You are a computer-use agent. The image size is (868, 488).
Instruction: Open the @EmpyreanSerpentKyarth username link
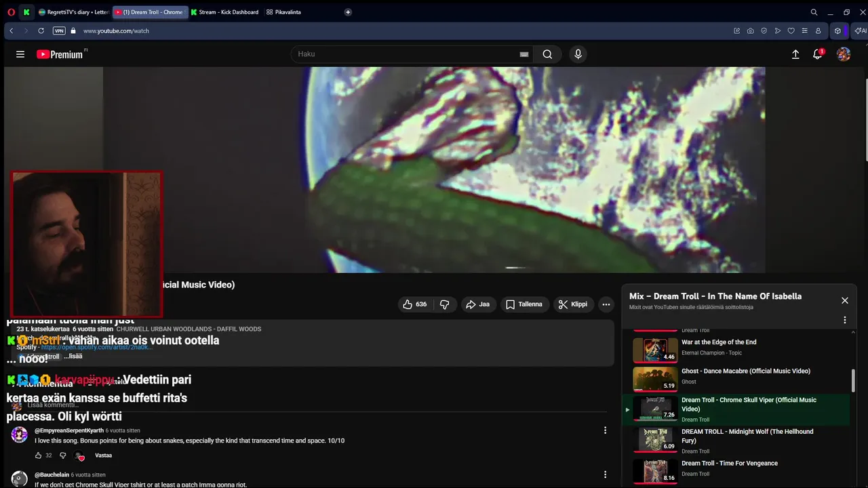point(69,430)
